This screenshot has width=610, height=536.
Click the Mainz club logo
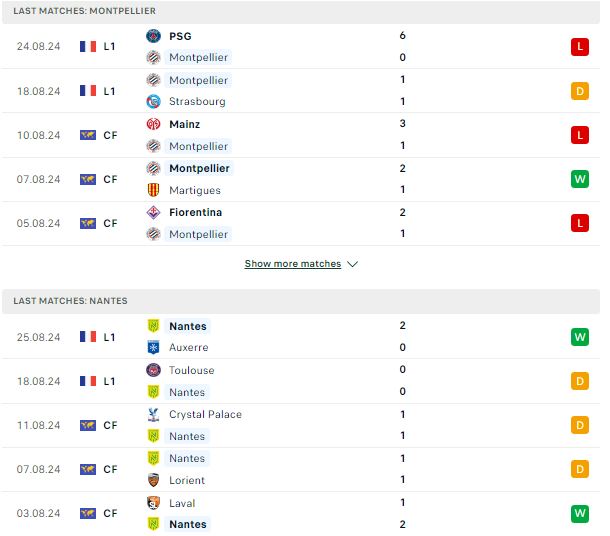pyautogui.click(x=153, y=124)
